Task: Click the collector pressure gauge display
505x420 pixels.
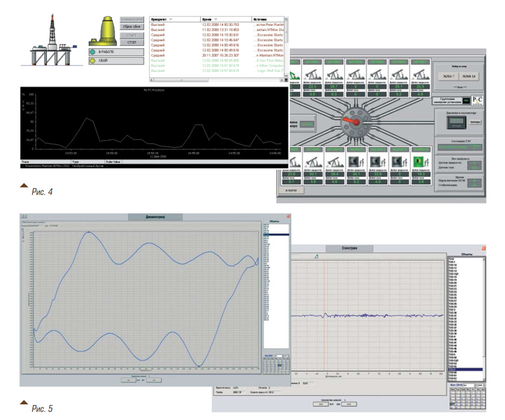Action: pyautogui.click(x=456, y=122)
